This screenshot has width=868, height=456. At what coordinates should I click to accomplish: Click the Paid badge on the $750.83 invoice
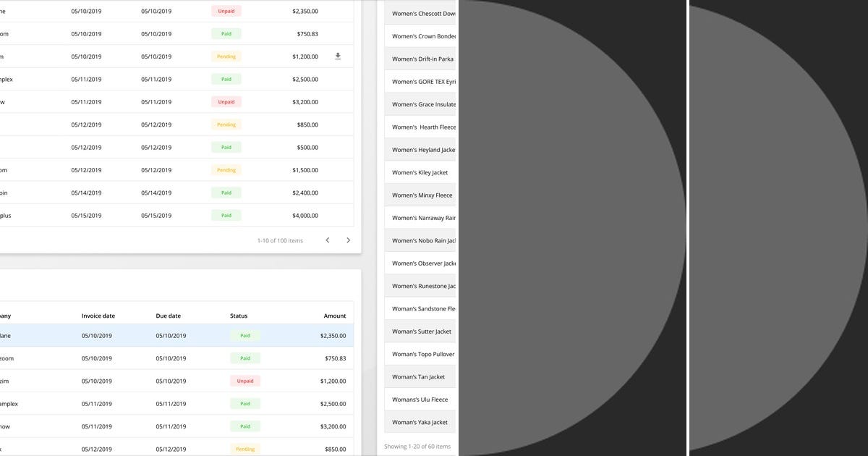tap(226, 33)
